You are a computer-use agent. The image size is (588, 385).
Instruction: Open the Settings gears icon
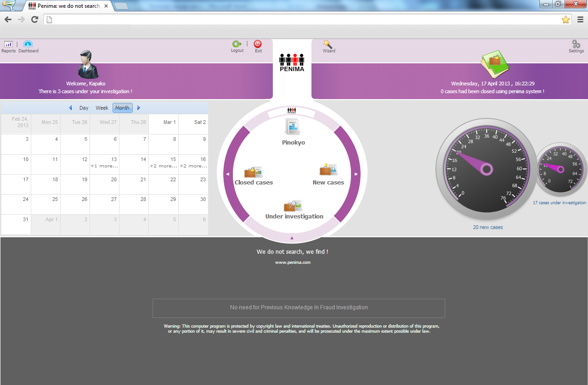click(576, 44)
